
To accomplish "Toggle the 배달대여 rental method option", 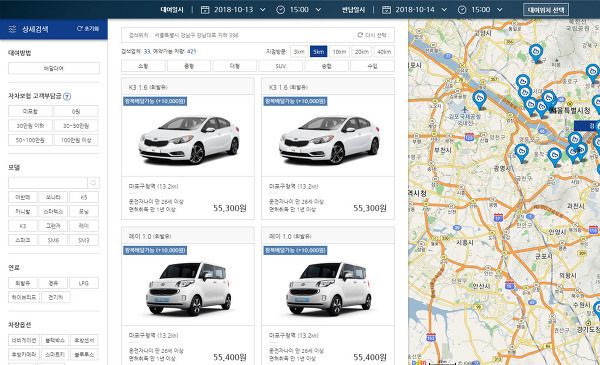I will point(54,68).
